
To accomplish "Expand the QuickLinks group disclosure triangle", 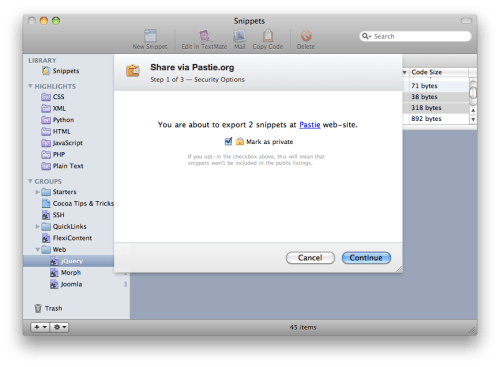I will tap(37, 227).
